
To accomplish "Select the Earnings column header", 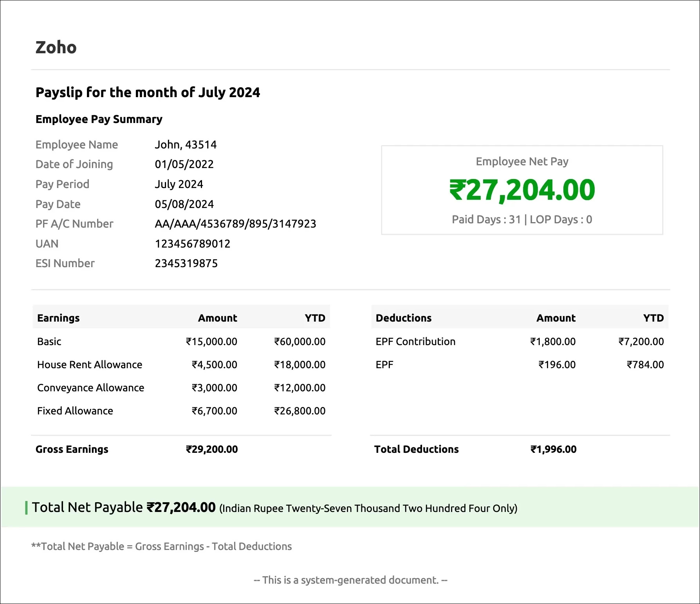I will tap(58, 318).
